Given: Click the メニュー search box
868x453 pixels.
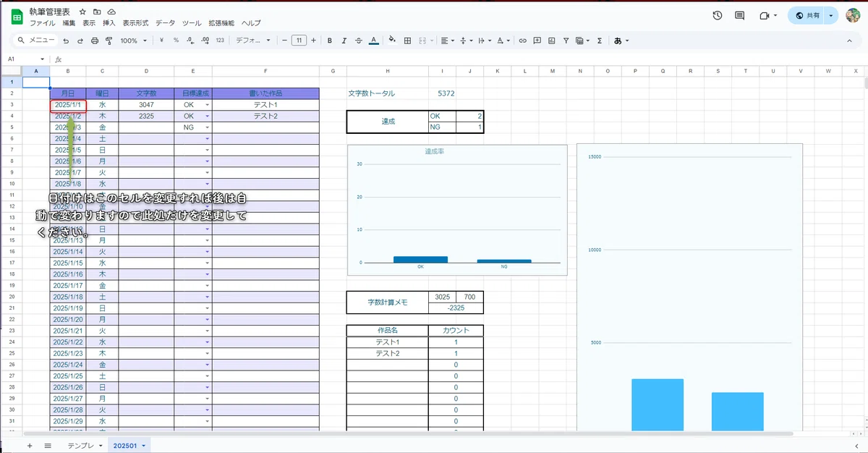Looking at the screenshot, I should (36, 41).
